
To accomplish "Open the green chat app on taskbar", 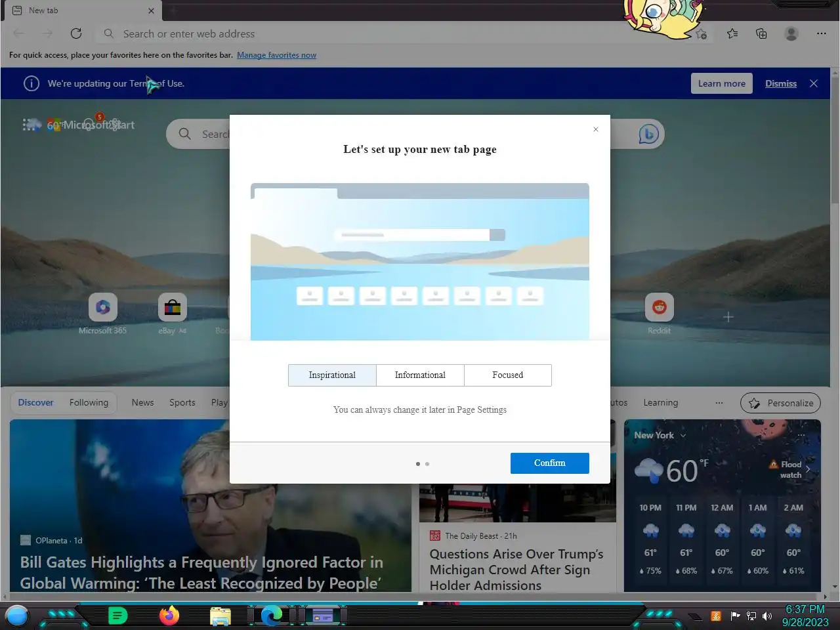I will tap(117, 616).
